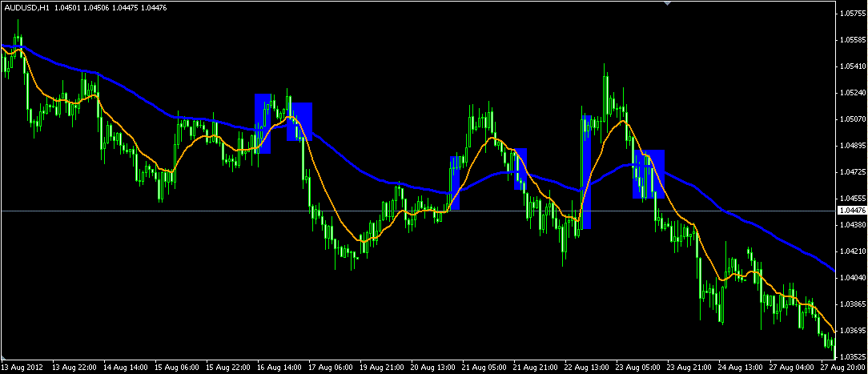Click time axis label 13 Aug 22:00
Viewport: 868px width, 374px height.
pos(74,368)
